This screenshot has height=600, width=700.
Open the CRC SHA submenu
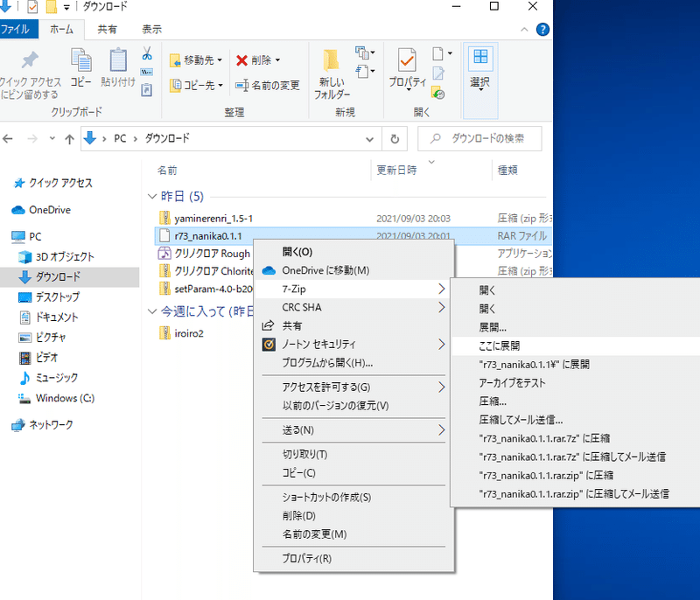pyautogui.click(x=353, y=307)
